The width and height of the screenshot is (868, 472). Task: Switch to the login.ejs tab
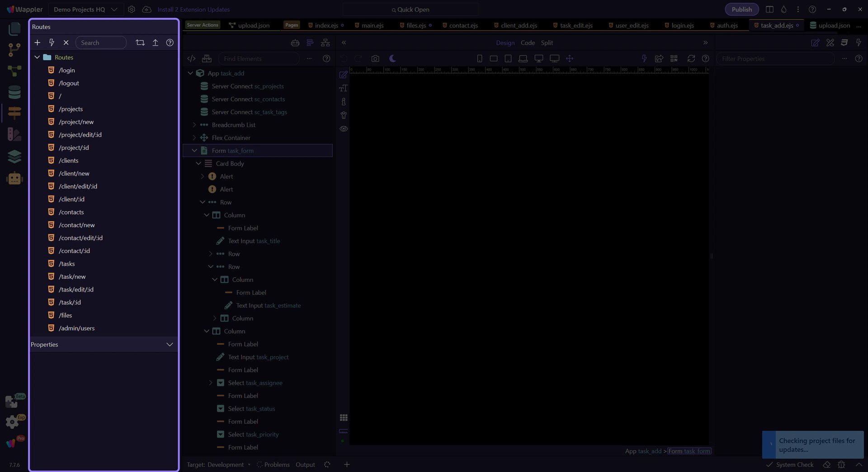682,25
